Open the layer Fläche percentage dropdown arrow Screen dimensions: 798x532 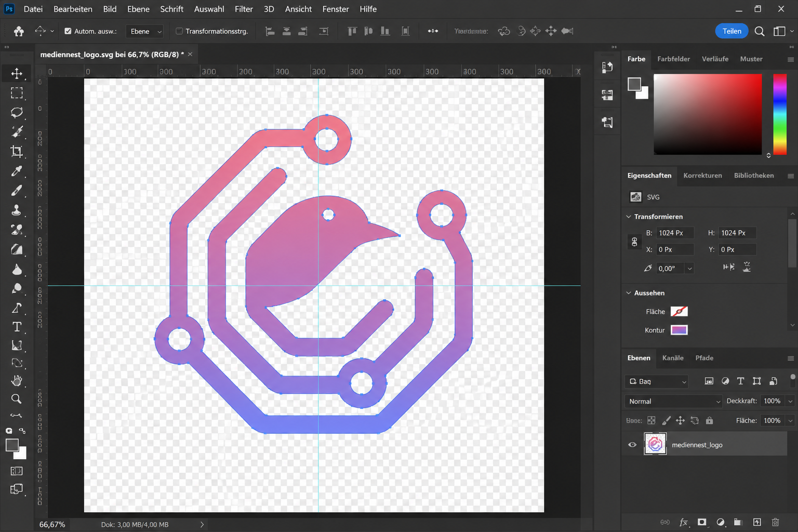[x=790, y=421]
